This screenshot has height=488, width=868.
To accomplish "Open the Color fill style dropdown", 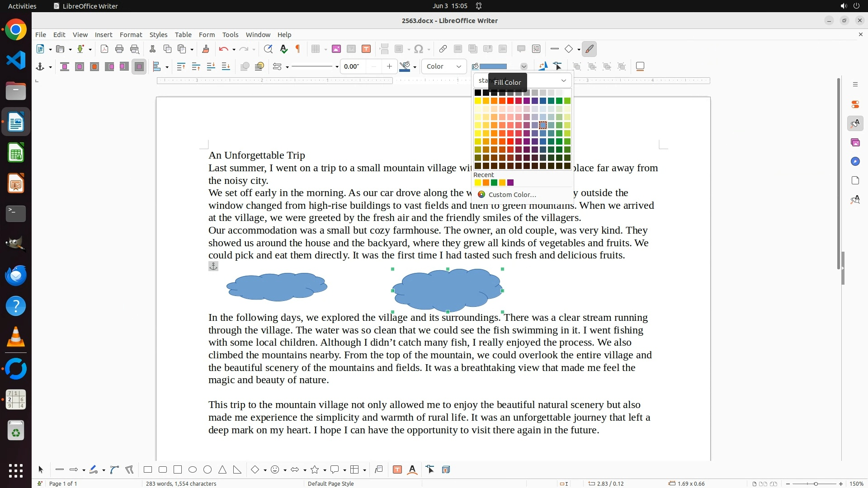I will 444,66.
